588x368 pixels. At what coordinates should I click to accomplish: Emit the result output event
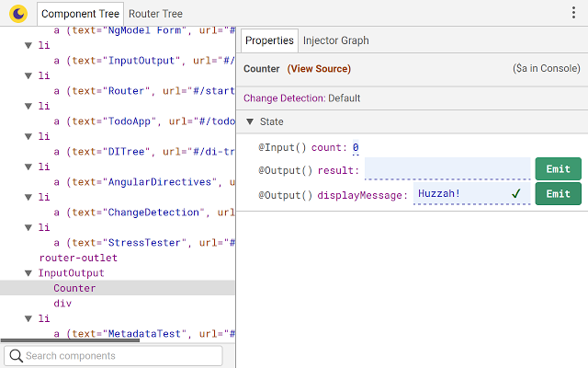pyautogui.click(x=558, y=168)
